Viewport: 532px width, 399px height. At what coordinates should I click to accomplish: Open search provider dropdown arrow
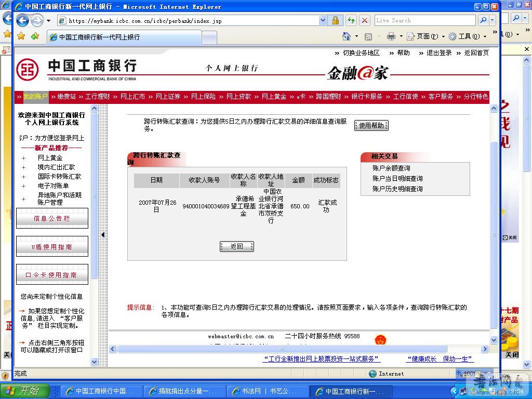(x=493, y=20)
